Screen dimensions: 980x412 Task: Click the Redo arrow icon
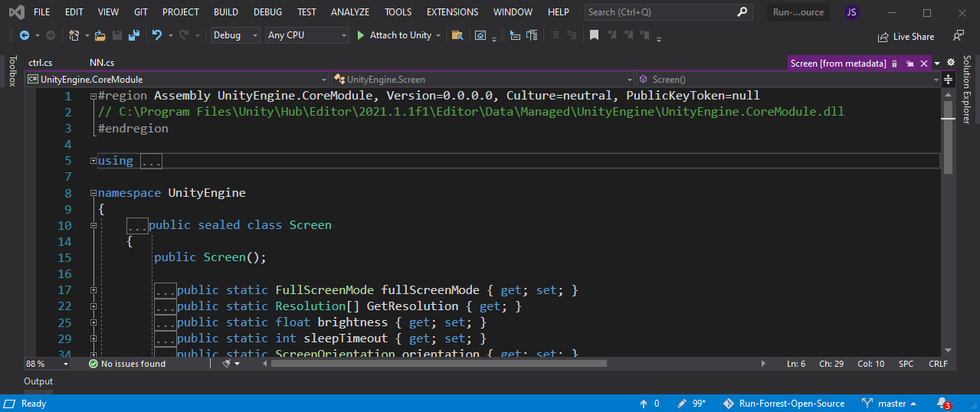click(x=184, y=35)
